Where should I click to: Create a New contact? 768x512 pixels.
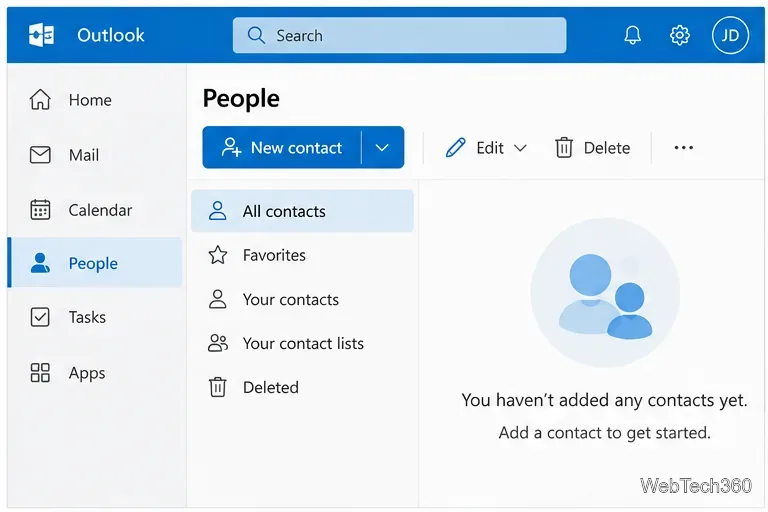click(282, 147)
